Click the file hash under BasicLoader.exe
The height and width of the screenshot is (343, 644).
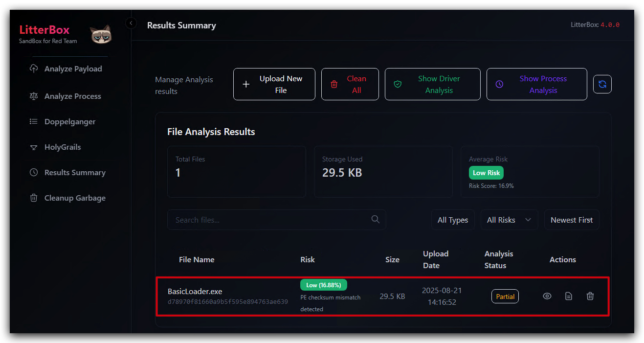(x=228, y=302)
